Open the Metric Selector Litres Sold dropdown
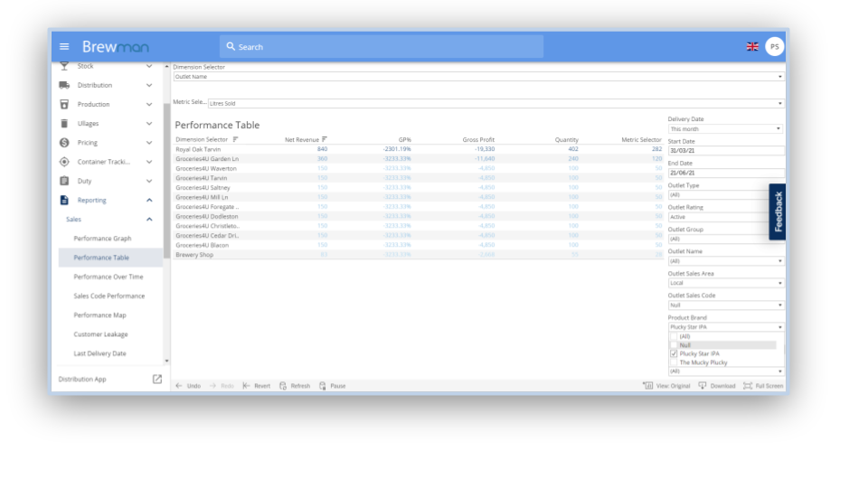 (x=496, y=103)
